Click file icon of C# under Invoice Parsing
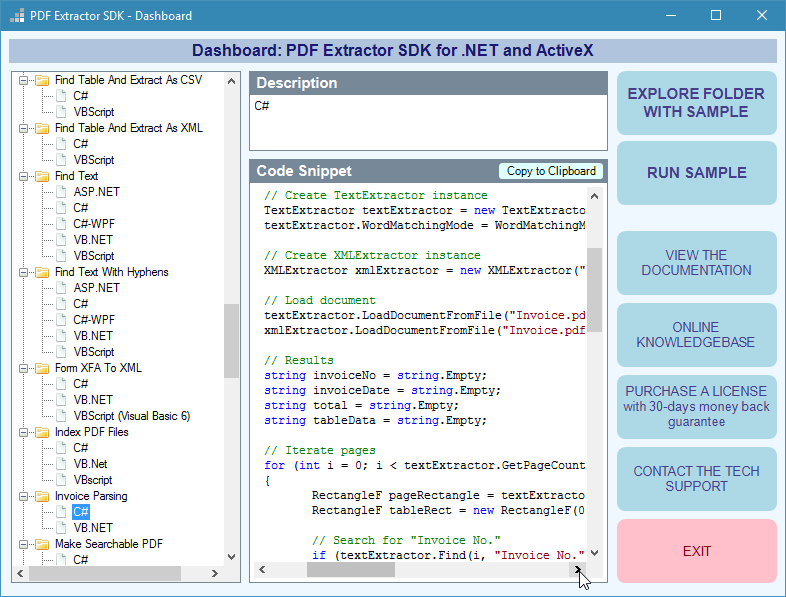Screen dimensions: 786x597 (x=61, y=512)
